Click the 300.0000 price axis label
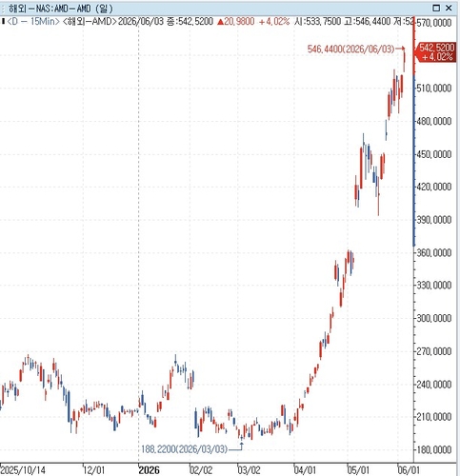 434,318
